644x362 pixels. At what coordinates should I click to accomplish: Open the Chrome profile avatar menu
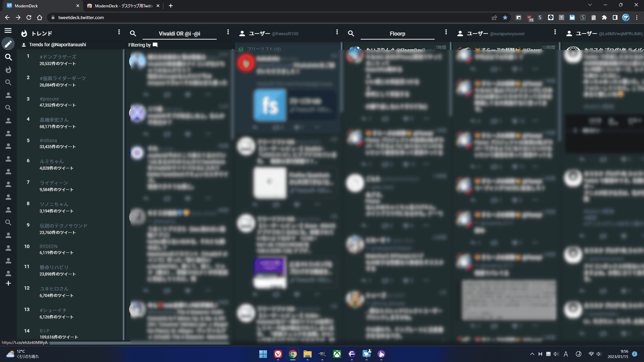(626, 17)
